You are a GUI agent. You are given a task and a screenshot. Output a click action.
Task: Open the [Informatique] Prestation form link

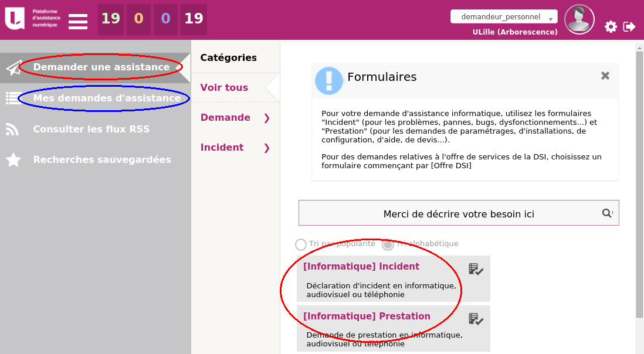pos(367,316)
